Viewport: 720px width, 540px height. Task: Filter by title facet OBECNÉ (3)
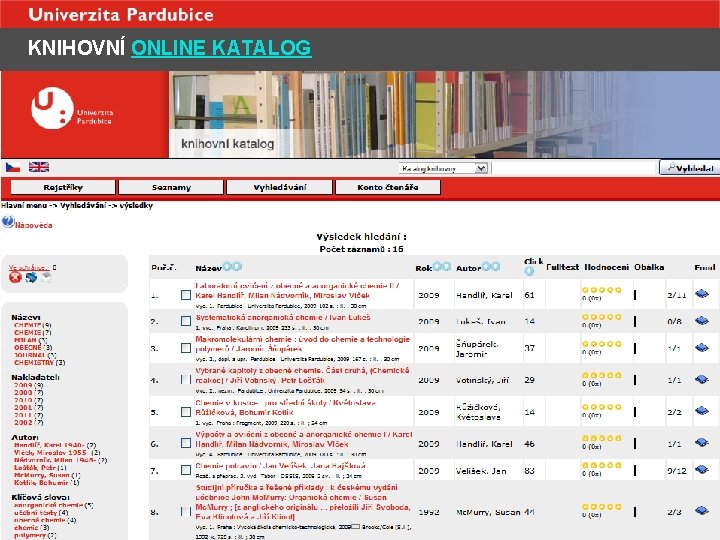tap(33, 348)
